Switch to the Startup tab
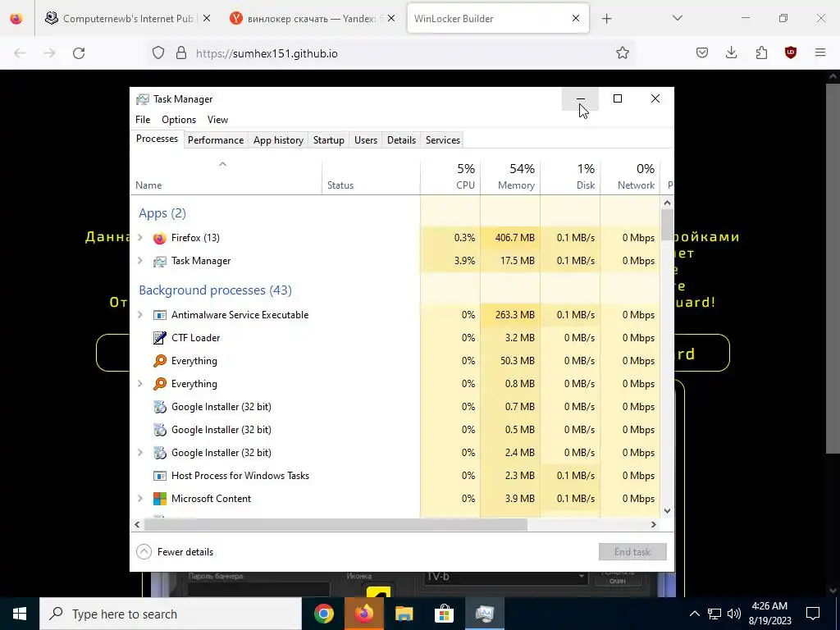840x630 pixels. 328,139
